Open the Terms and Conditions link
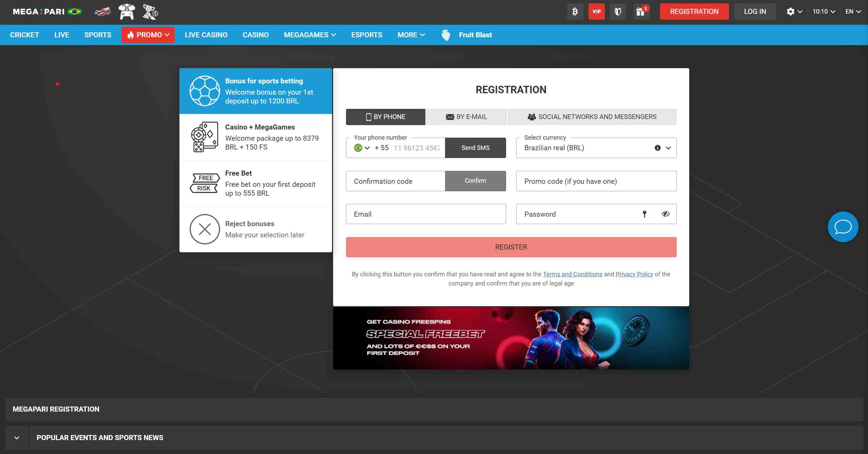 (x=573, y=274)
